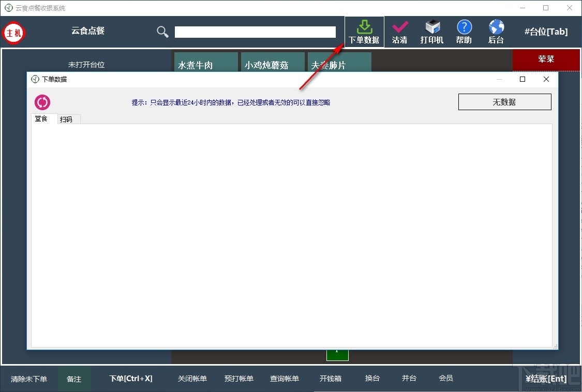582x392 pixels.
Task: Switch to the 扫码 tab
Action: pyautogui.click(x=67, y=119)
